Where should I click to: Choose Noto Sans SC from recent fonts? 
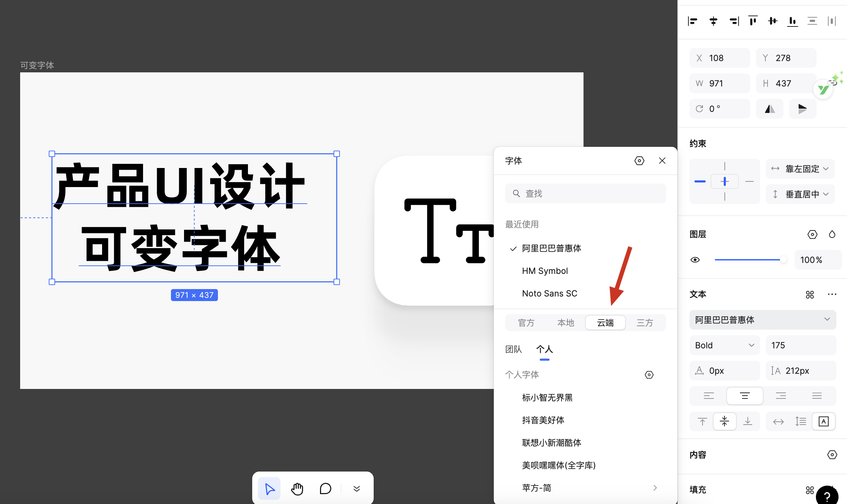click(x=549, y=293)
